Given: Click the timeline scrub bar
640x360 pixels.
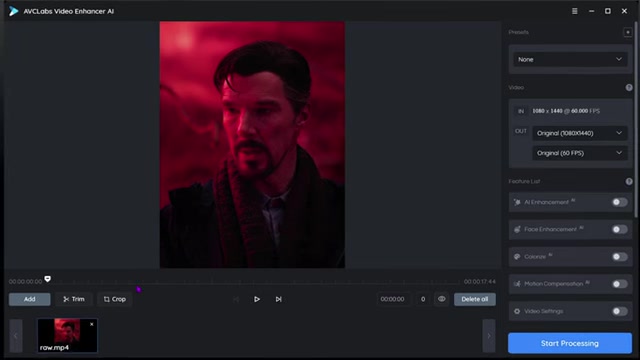Looking at the screenshot, I should click(253, 282).
